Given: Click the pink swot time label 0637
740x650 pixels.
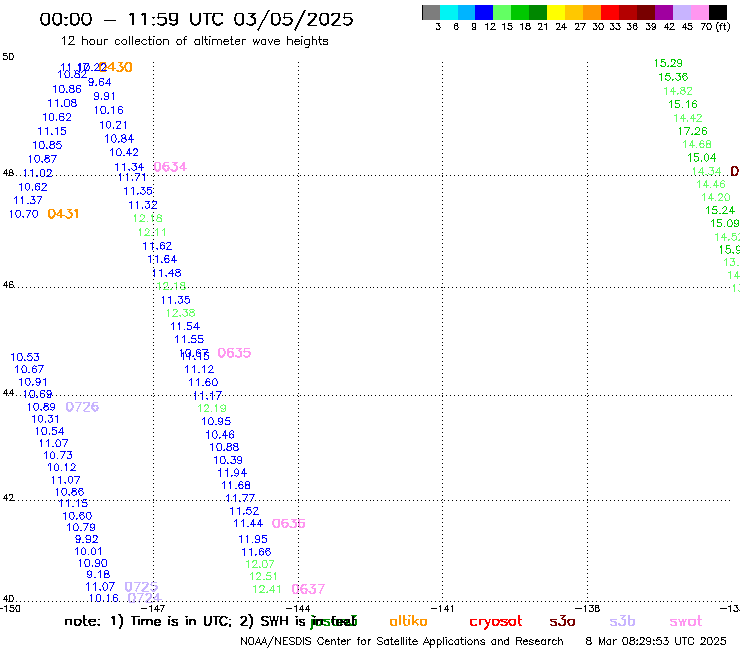Looking at the screenshot, I should click(x=308, y=589).
